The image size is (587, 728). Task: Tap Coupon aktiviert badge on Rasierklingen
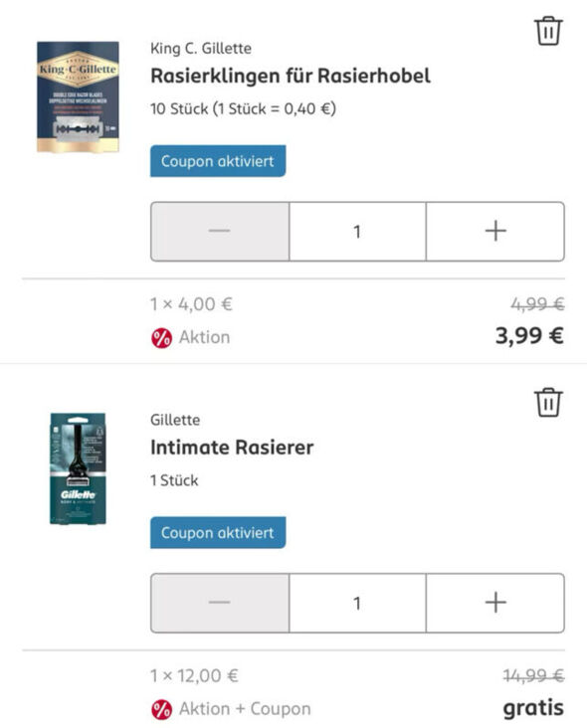(218, 161)
